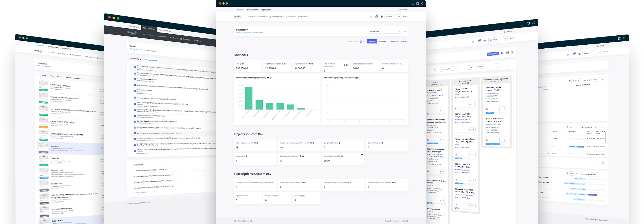Open the notifications icon with the blue badge in the center window
The height and width of the screenshot is (224, 644).
(x=376, y=16)
